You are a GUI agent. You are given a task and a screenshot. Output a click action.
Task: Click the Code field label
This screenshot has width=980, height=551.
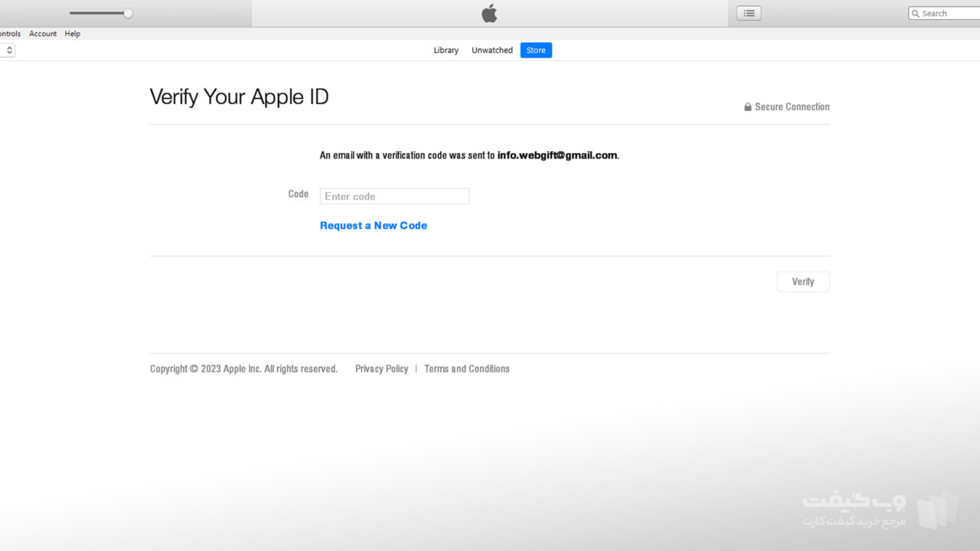pos(299,194)
